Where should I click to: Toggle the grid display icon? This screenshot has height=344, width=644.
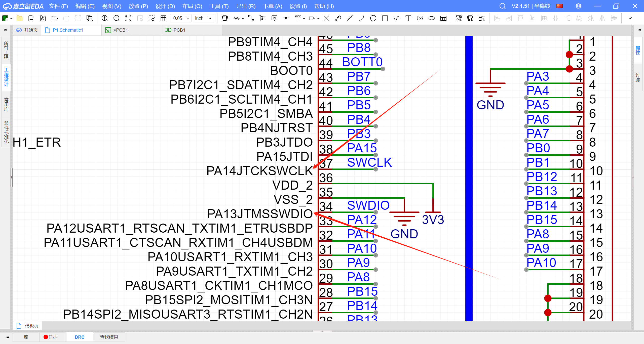click(163, 18)
